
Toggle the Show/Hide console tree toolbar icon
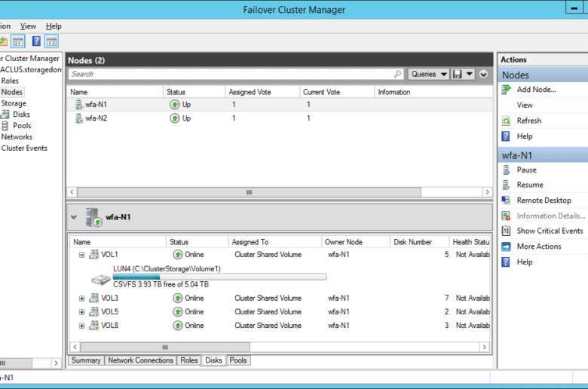coord(17,41)
